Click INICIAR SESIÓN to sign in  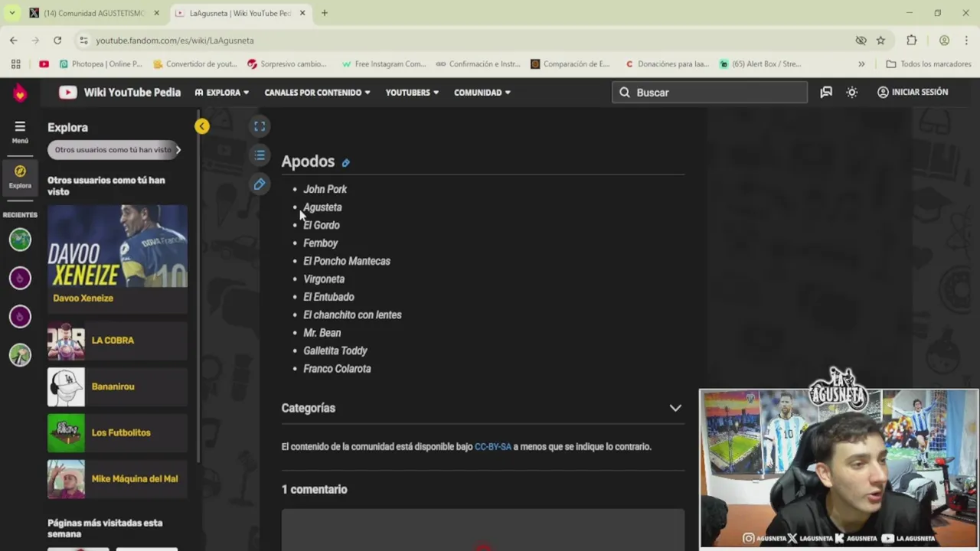pos(913,92)
